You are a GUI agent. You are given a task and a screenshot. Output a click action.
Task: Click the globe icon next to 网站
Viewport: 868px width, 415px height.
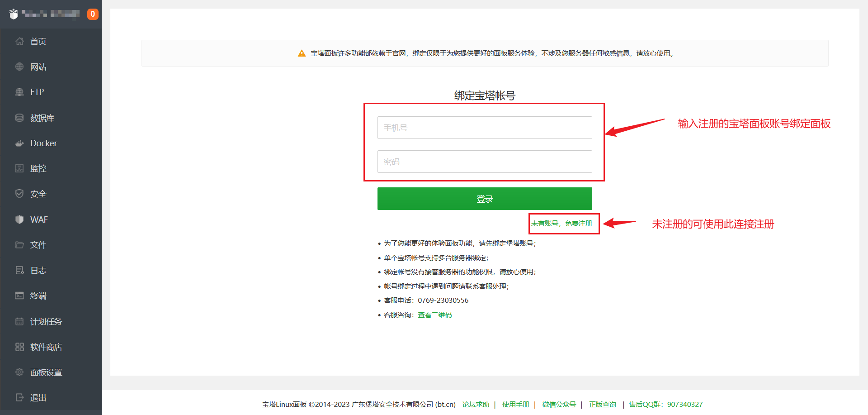[19, 67]
